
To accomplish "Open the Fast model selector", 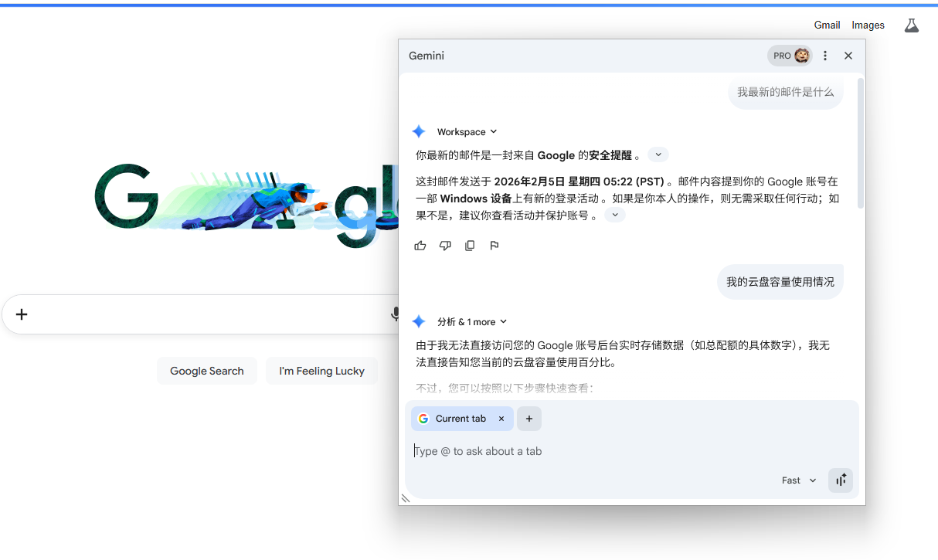I will (x=799, y=480).
